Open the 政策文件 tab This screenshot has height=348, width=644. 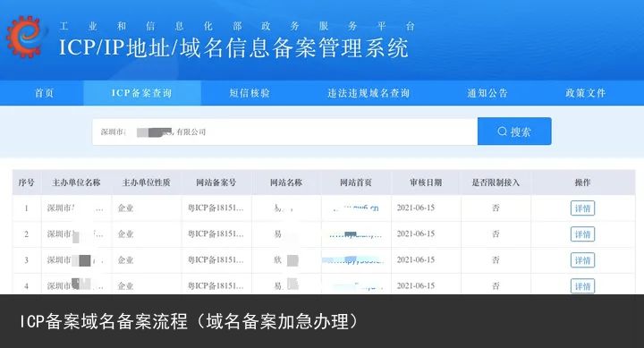point(586,93)
